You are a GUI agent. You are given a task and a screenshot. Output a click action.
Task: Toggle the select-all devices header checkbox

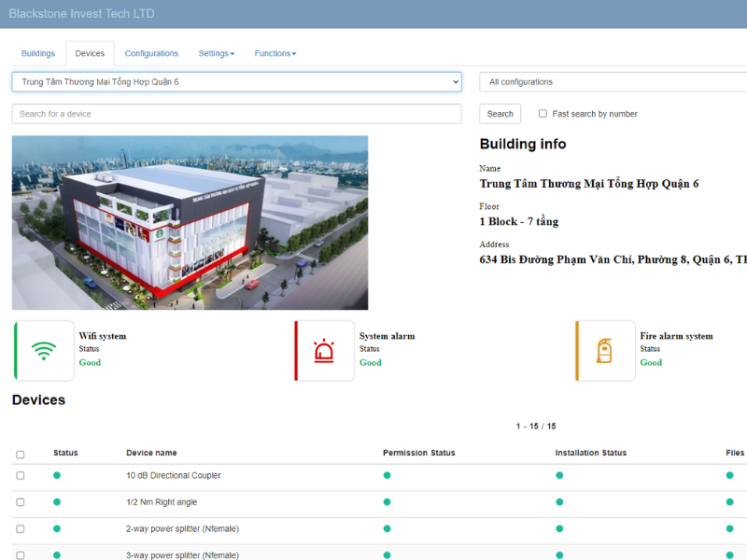21,455
